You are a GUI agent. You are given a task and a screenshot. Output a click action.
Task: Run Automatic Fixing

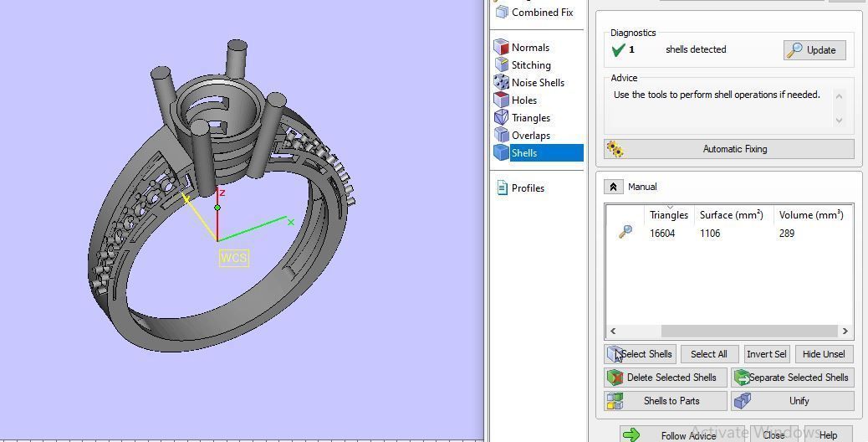pyautogui.click(x=729, y=149)
